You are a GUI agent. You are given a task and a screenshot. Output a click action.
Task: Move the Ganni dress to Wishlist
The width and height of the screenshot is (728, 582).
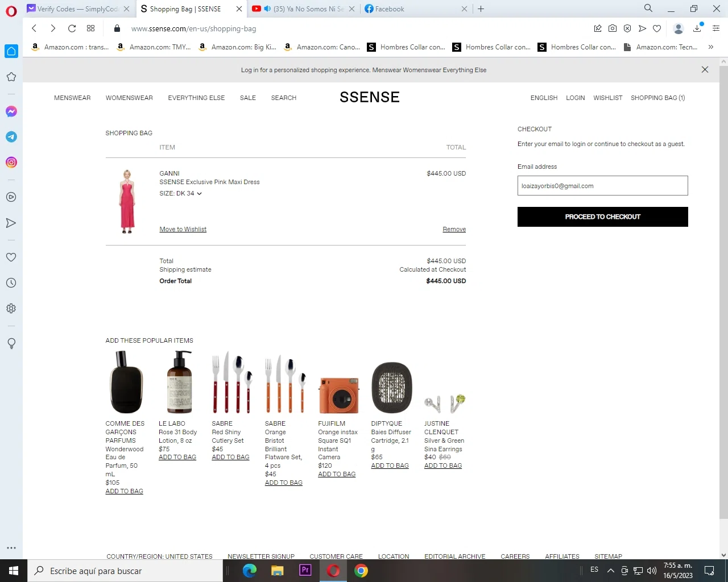coord(183,229)
